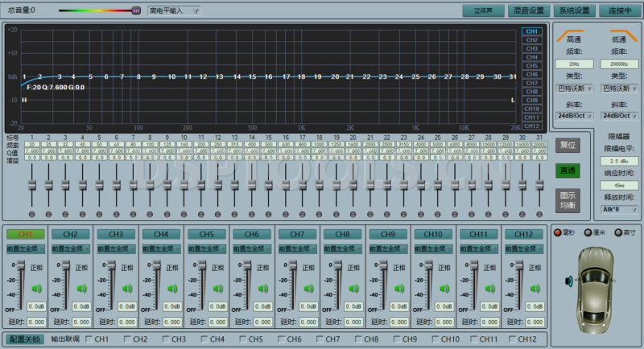The width and height of the screenshot is (644, 349).
Task: Enable the CH6 output link checkbox
Action: 282,339
